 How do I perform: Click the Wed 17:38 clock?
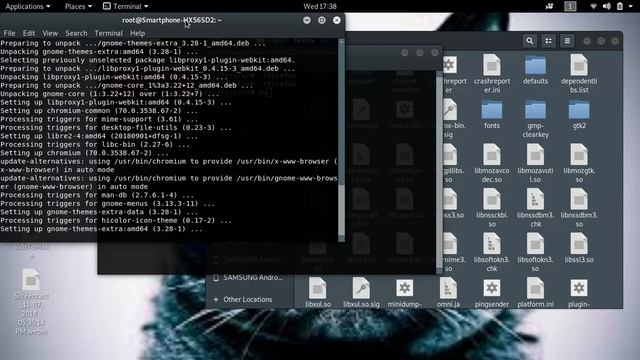click(x=320, y=6)
